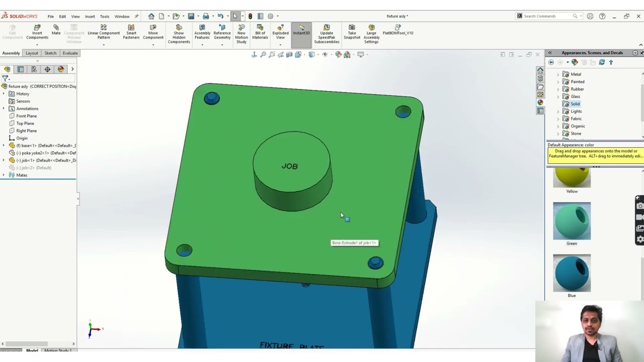Select the Yellow appearance swatch
The image size is (644, 362).
pos(572,178)
